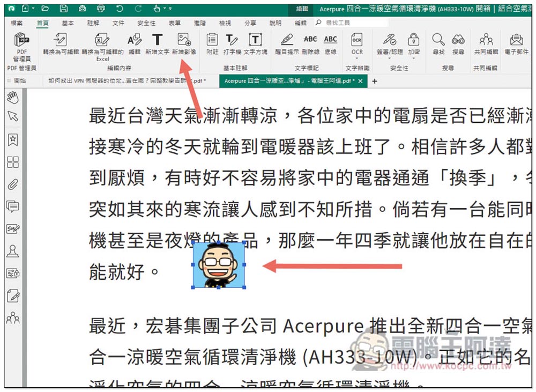Select the 文字方塊 text box tool
This screenshot has height=392, width=536.
click(x=255, y=43)
